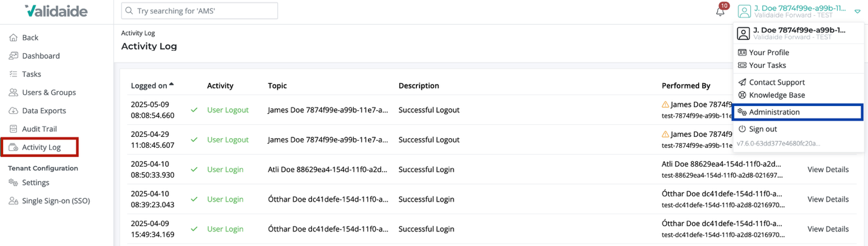Click warning icon on 2025-05-09 row
This screenshot has width=868, height=246.
coord(665,105)
